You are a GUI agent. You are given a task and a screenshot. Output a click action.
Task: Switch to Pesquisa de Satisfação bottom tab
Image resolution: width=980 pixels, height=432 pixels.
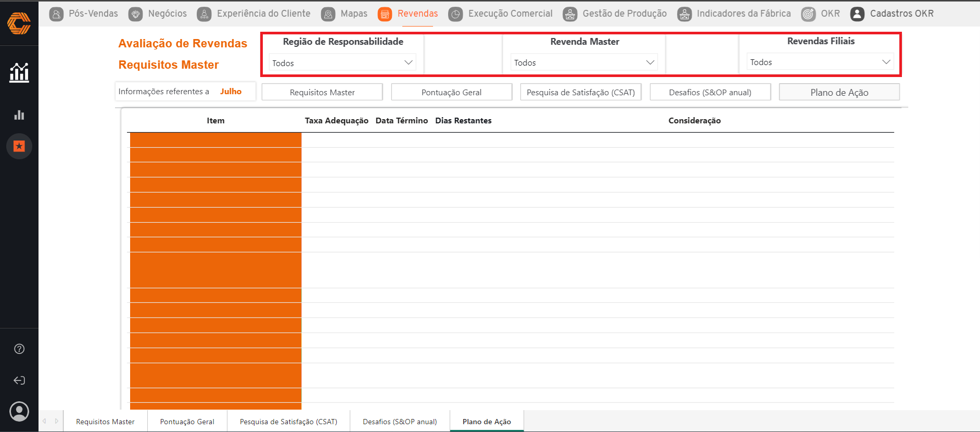(288, 422)
